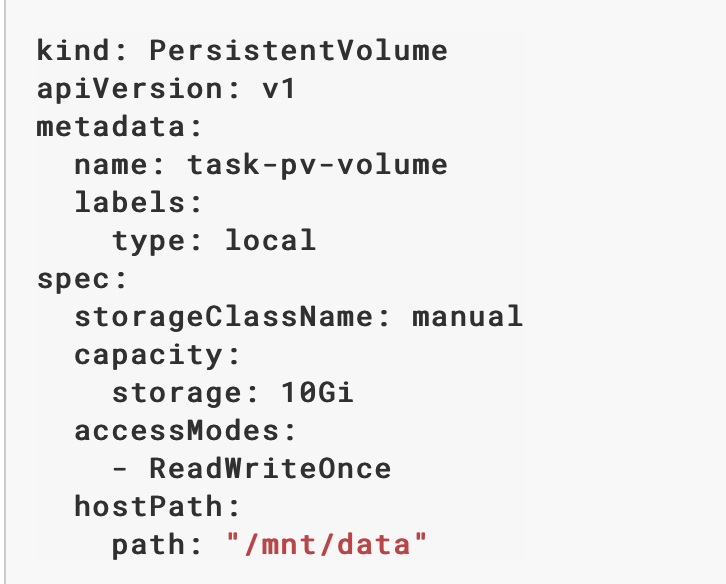726x584 pixels.
Task: Click the task-pv-volume name value
Action: pos(317,165)
